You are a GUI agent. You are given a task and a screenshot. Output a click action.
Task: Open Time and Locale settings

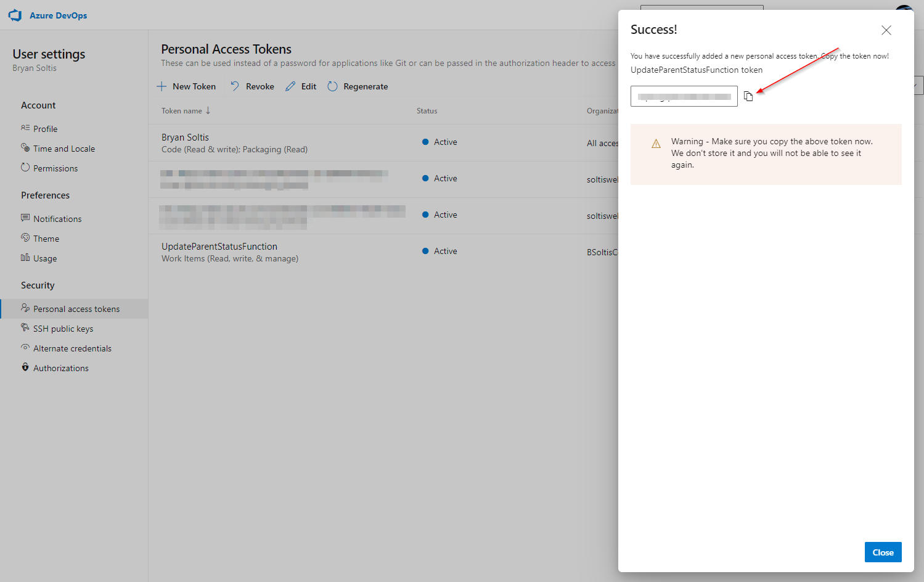63,149
